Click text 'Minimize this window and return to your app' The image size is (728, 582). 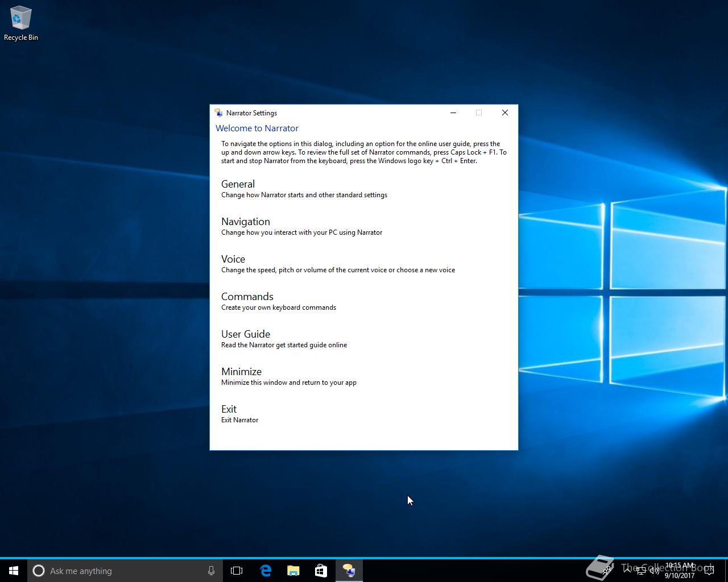tap(289, 383)
